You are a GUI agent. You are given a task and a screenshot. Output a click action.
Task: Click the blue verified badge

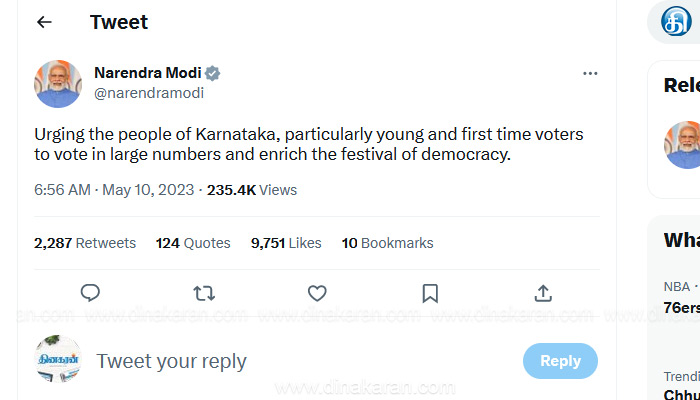click(213, 73)
